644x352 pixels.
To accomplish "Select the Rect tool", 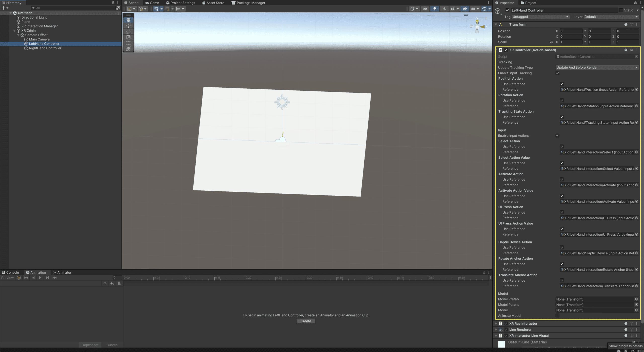I will [x=128, y=43].
